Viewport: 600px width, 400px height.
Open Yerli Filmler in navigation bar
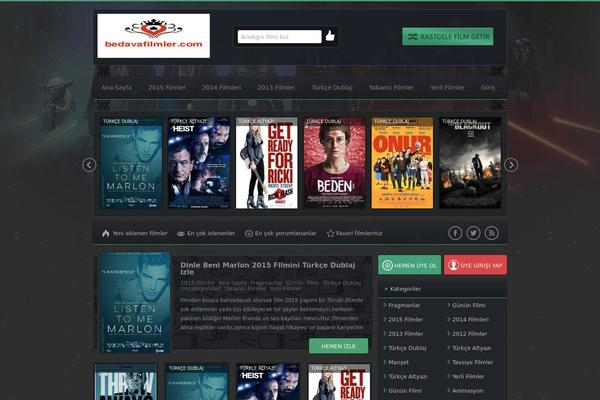[x=447, y=88]
